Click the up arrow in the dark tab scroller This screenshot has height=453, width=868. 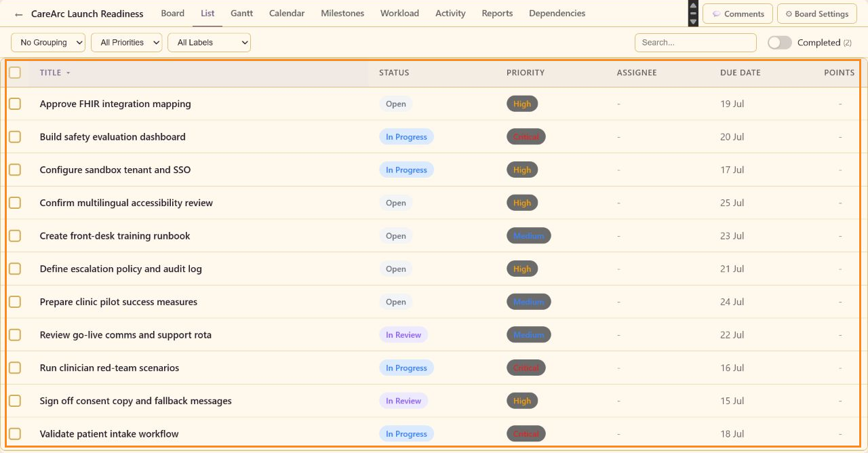pyautogui.click(x=693, y=5)
